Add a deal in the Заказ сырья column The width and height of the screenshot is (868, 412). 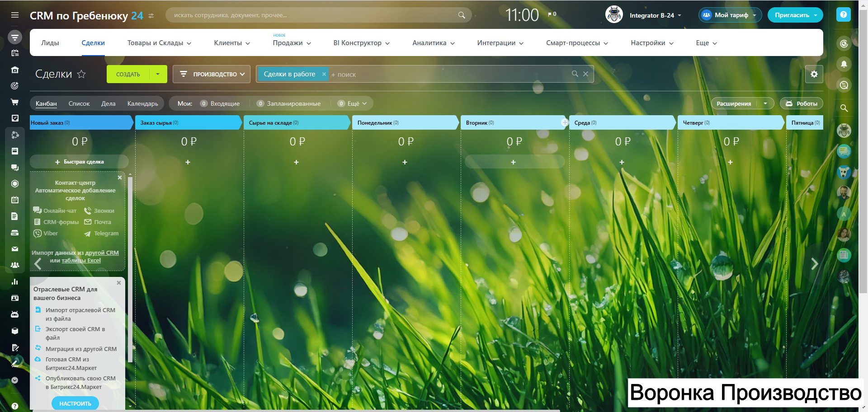(188, 162)
